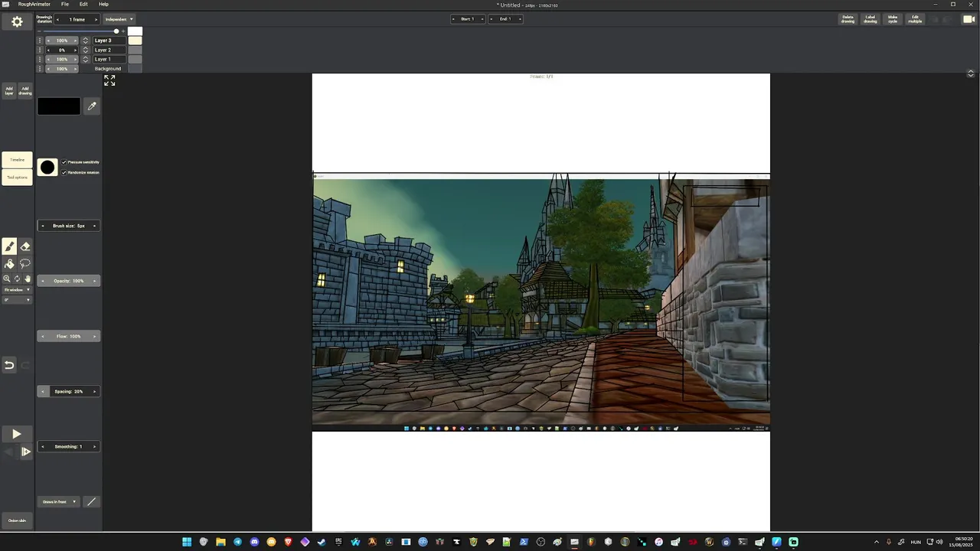
Task: Click Background layer drag handle dots
Action: point(40,69)
